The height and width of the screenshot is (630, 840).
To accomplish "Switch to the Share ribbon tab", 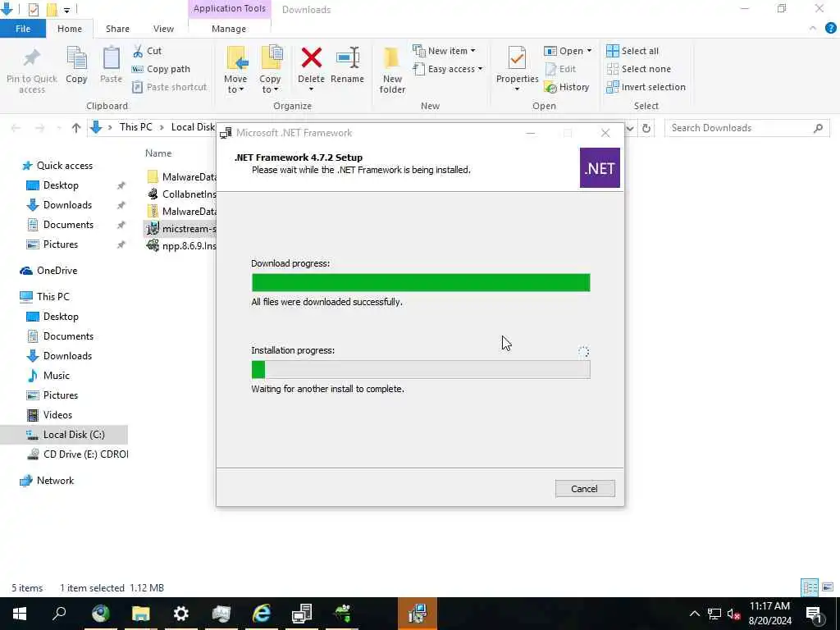I will pos(117,29).
